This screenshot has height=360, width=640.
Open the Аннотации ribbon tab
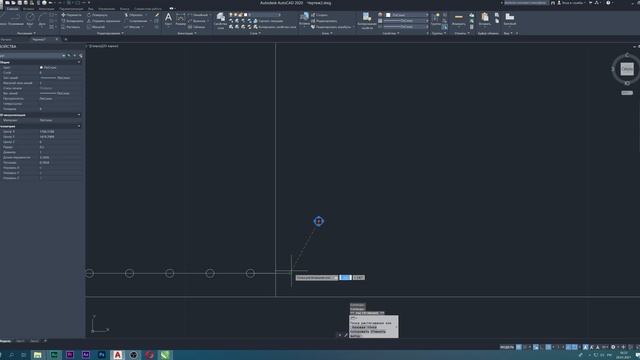(46, 9)
